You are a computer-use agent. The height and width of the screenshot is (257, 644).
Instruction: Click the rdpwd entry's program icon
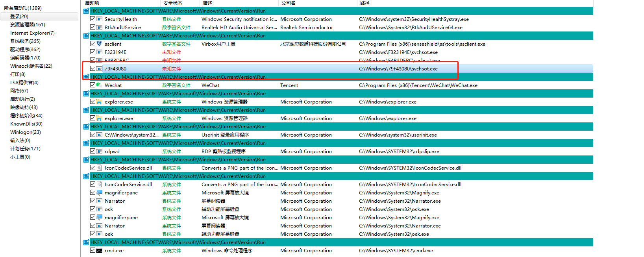[99, 151]
